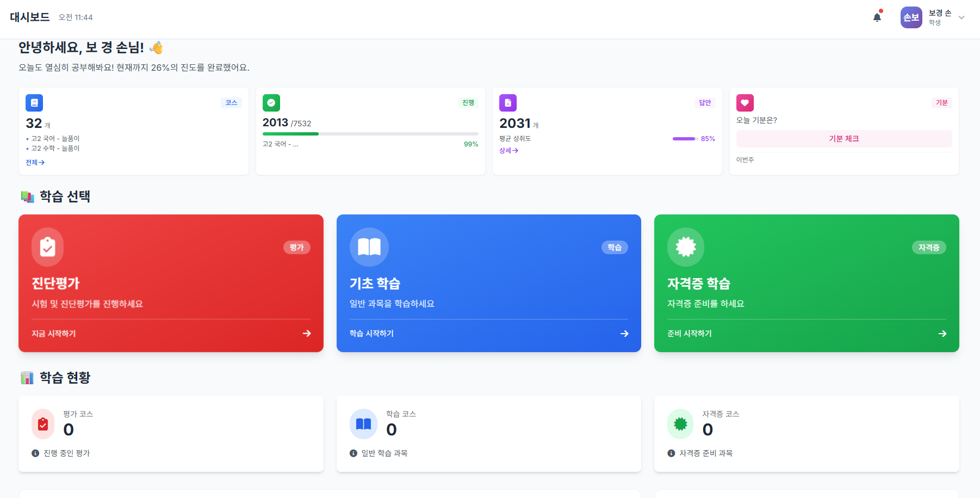
Task: Click the 자격증 코스 green badge icon
Action: click(680, 423)
